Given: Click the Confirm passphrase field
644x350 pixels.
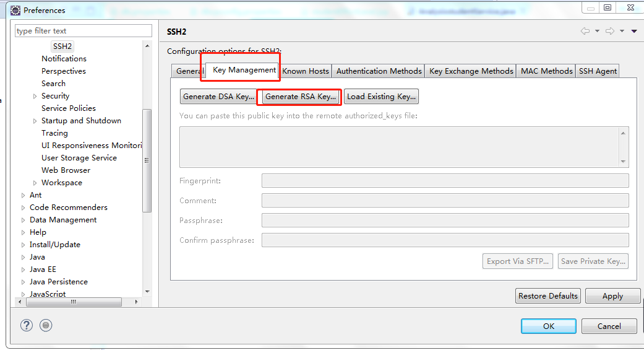Looking at the screenshot, I should (x=445, y=240).
